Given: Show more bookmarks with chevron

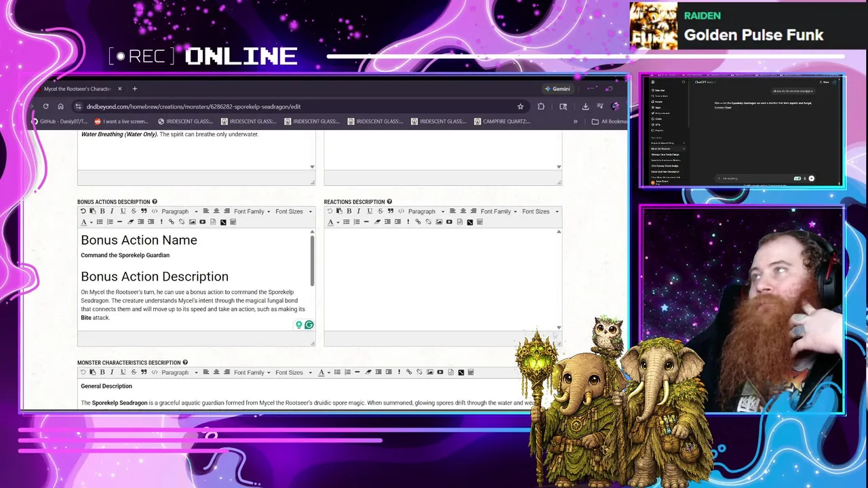Looking at the screenshot, I should point(575,121).
